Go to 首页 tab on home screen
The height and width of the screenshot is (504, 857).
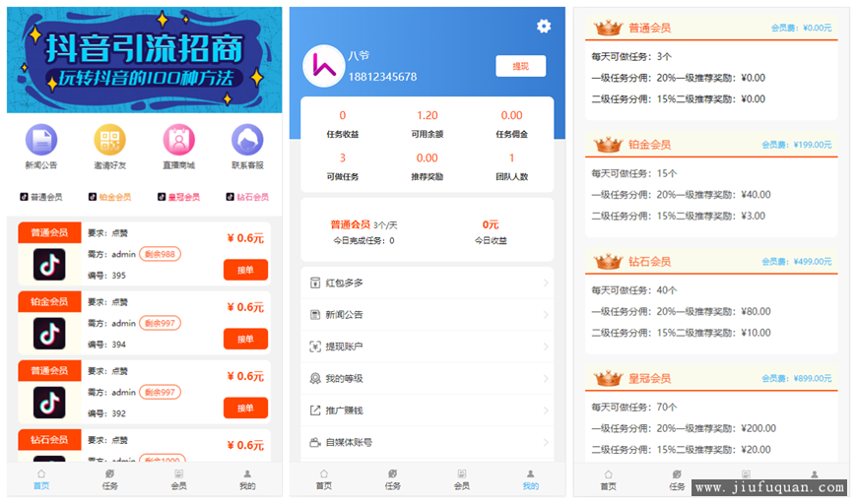41,479
